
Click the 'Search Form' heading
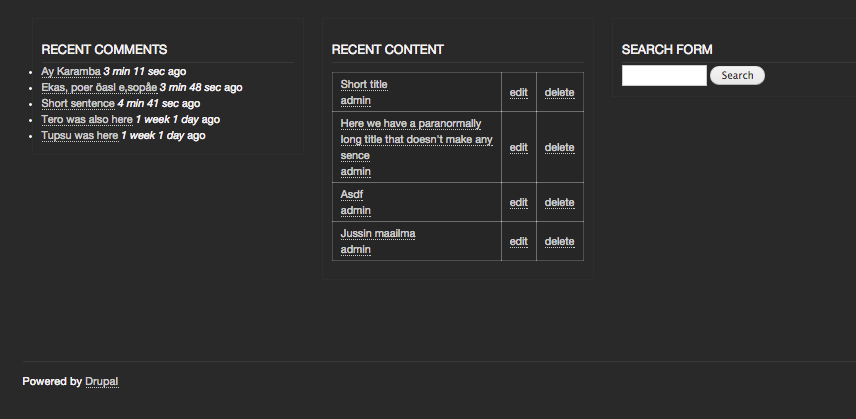[x=667, y=50]
